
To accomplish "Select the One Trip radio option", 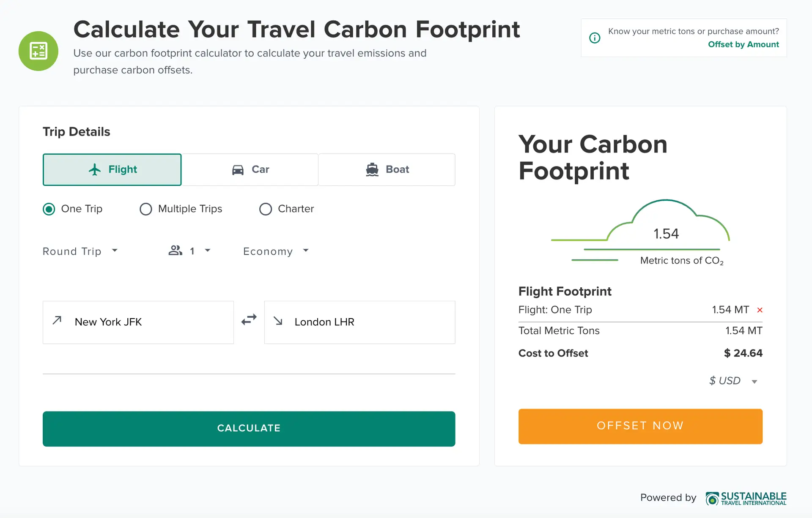I will [49, 209].
